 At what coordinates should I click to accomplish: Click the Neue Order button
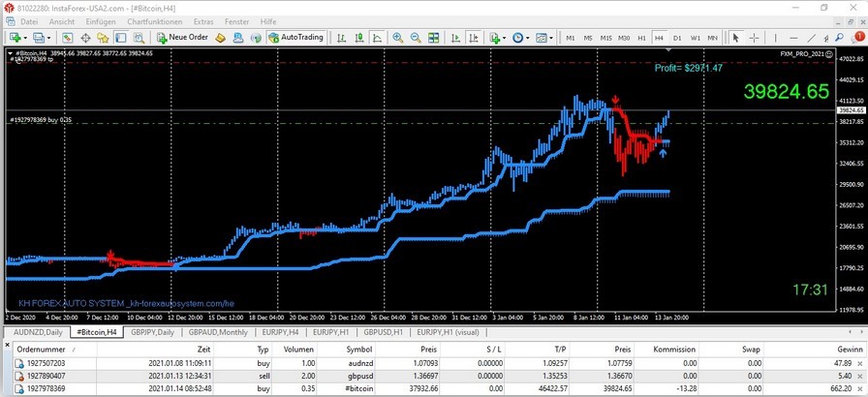(183, 38)
